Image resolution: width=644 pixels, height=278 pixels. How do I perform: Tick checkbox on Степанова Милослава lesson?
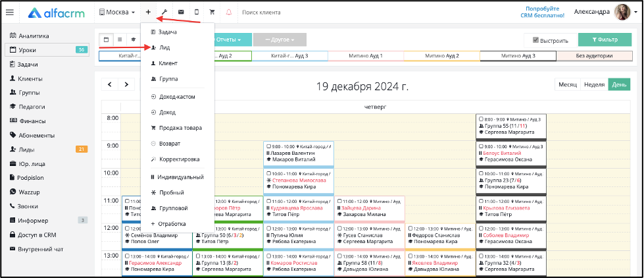coord(268,173)
